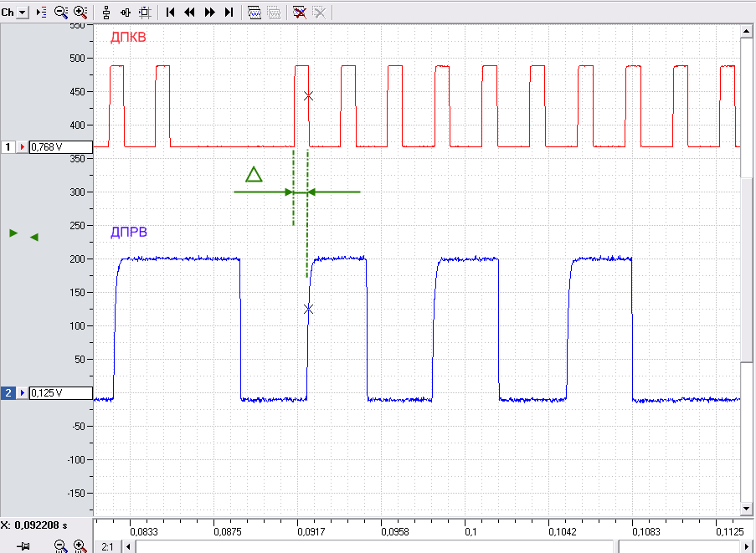Zoom in horizontally with bottom magnifier
This screenshot has width=756, height=553.
pos(80,546)
